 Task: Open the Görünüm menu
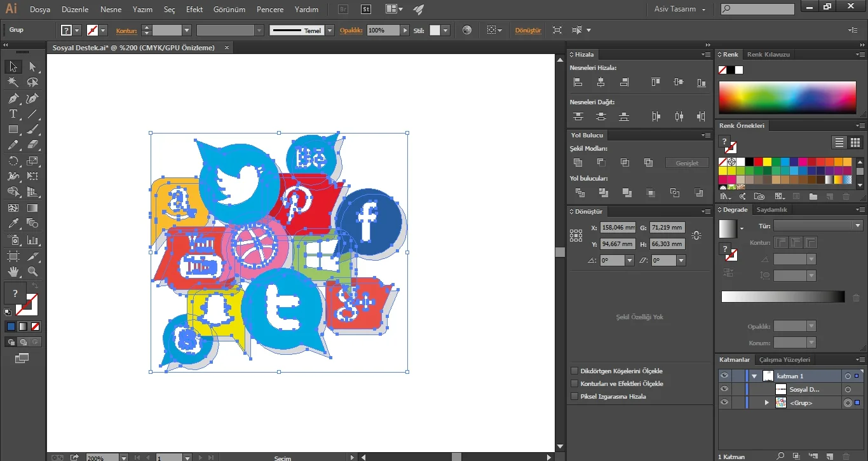tap(229, 10)
